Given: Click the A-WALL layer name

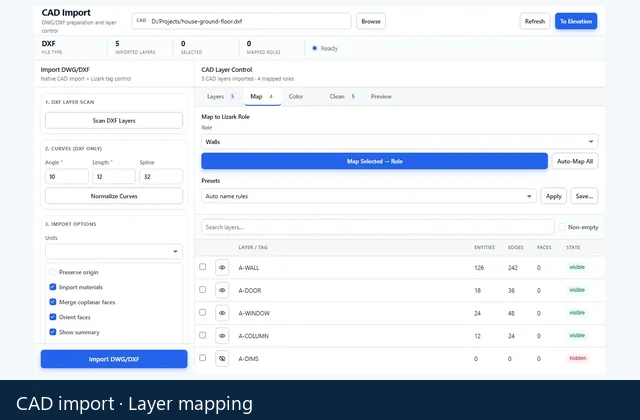Looking at the screenshot, I should pos(249,268).
